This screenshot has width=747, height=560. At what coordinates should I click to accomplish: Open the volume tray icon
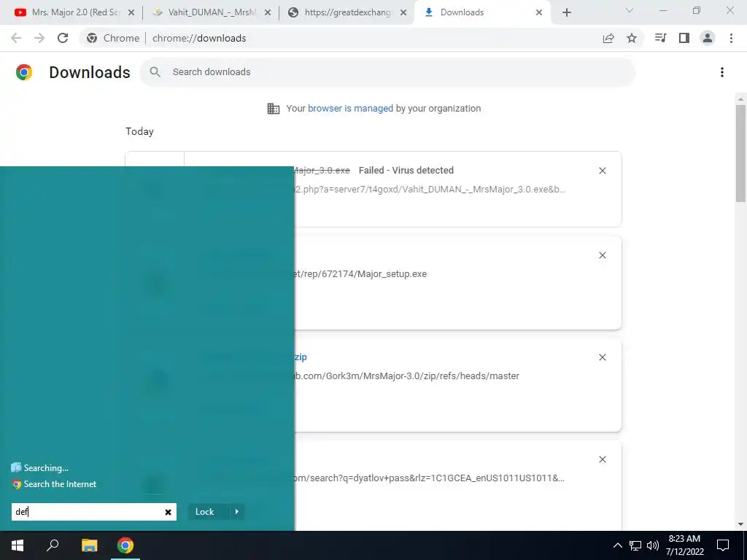653,545
